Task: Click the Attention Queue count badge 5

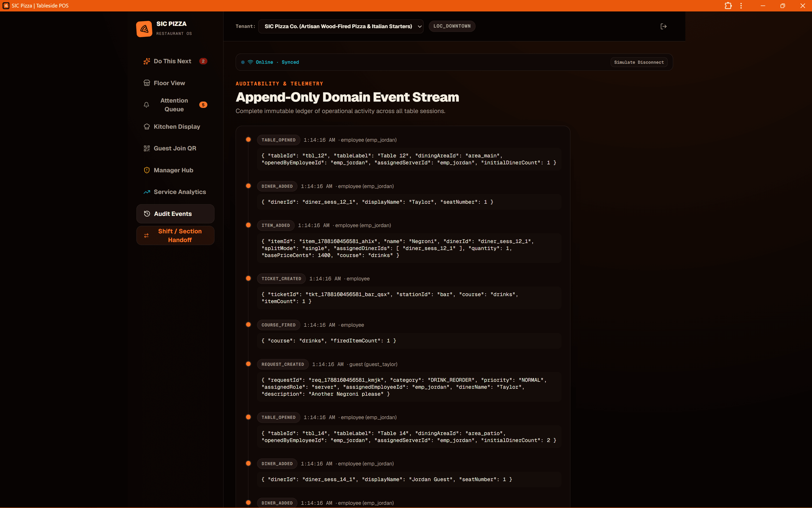Action: (x=203, y=105)
